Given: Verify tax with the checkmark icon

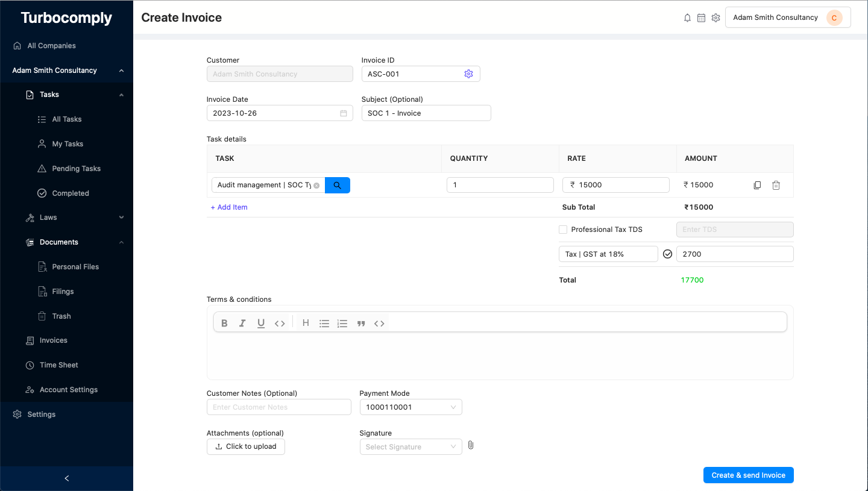Looking at the screenshot, I should pyautogui.click(x=667, y=254).
